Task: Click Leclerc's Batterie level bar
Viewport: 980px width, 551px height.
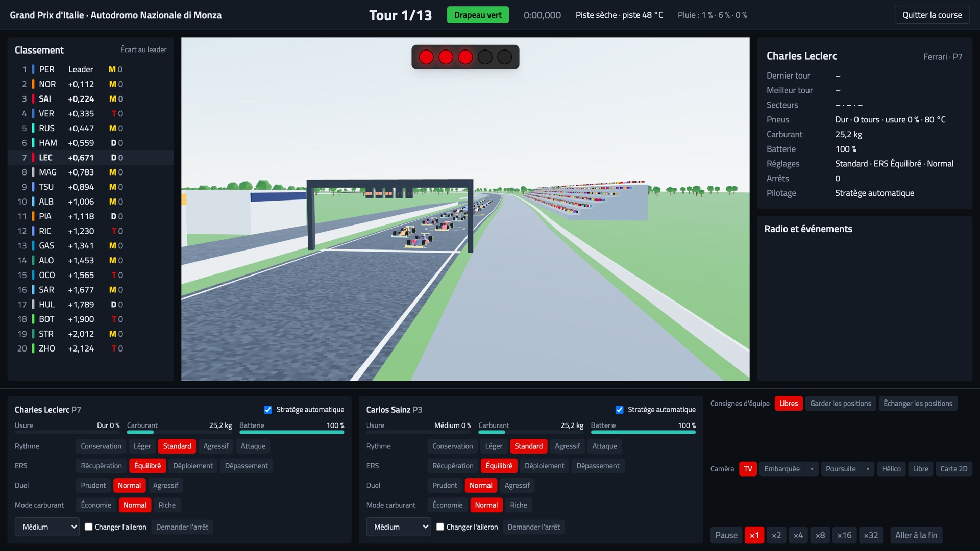Action: point(291,432)
